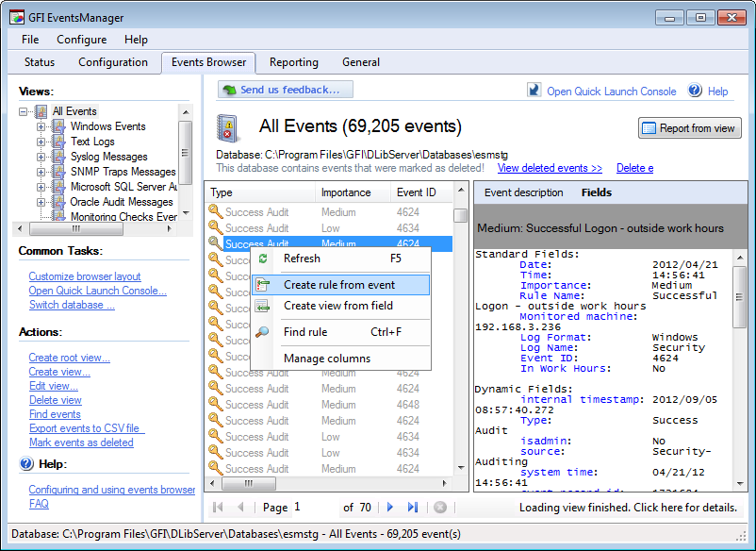Click Create root view link

[70, 358]
